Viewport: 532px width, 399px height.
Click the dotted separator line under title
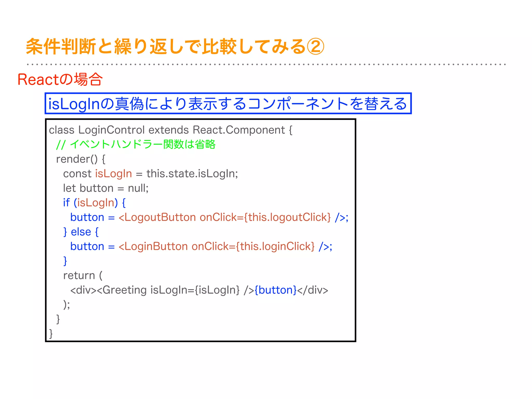266,64
